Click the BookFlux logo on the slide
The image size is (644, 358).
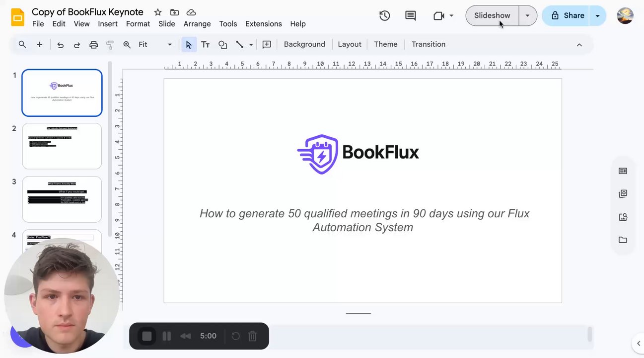(x=358, y=154)
